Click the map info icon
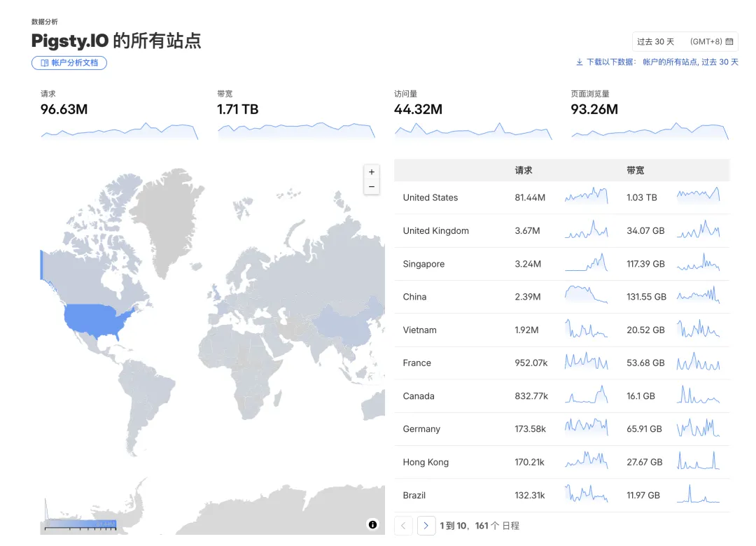 tap(372, 524)
